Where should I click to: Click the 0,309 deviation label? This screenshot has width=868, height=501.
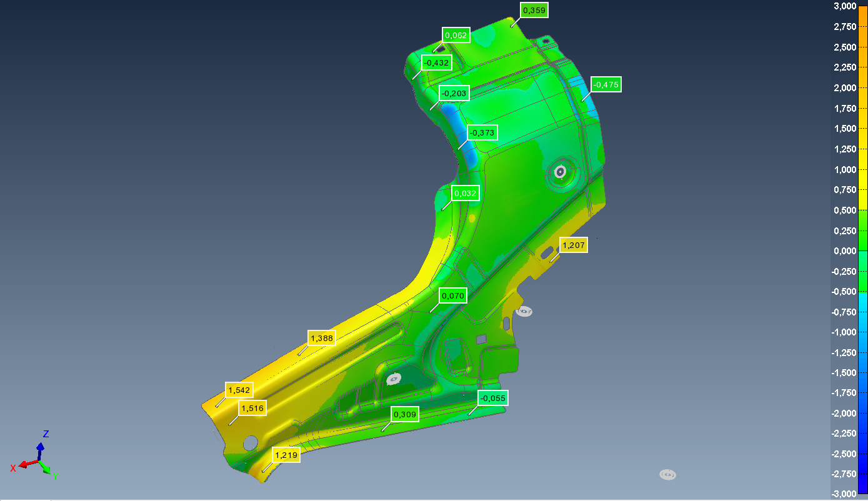[x=405, y=414]
